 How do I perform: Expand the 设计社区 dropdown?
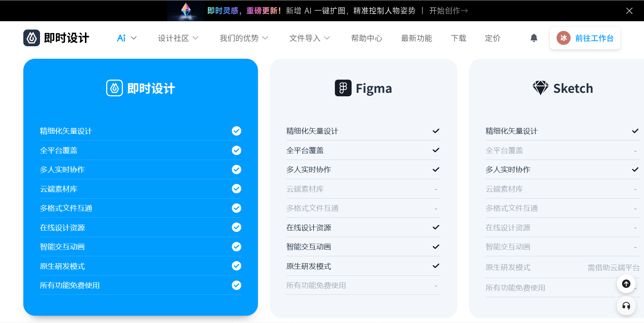pyautogui.click(x=178, y=38)
